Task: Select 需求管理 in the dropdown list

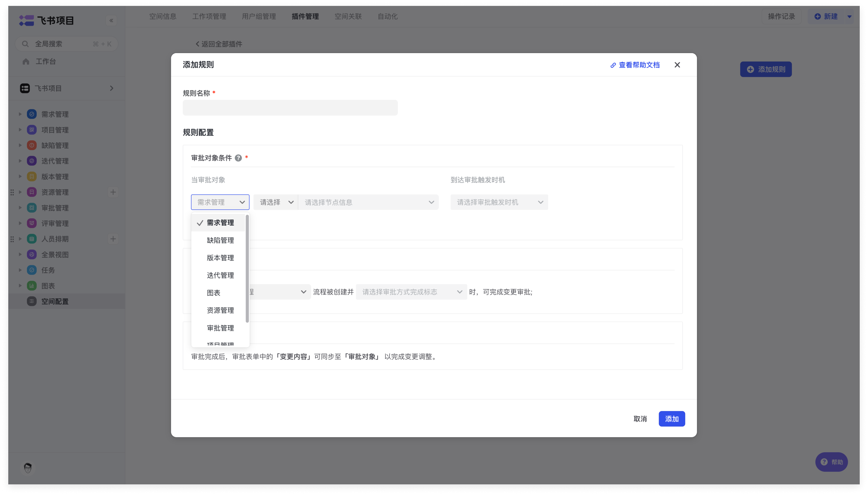Action: pos(218,223)
